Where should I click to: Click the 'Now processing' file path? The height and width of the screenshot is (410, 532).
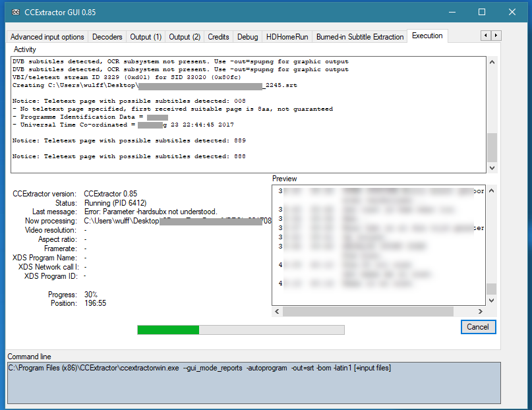pos(178,221)
